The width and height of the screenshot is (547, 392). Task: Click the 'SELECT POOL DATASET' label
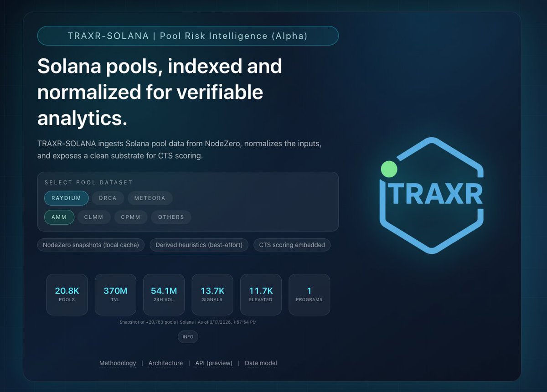pyautogui.click(x=88, y=182)
